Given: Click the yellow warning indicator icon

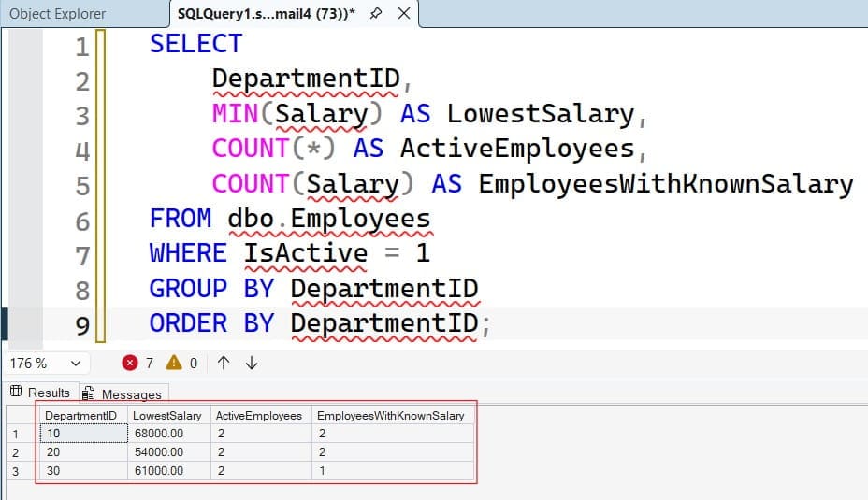Looking at the screenshot, I should pos(174,363).
